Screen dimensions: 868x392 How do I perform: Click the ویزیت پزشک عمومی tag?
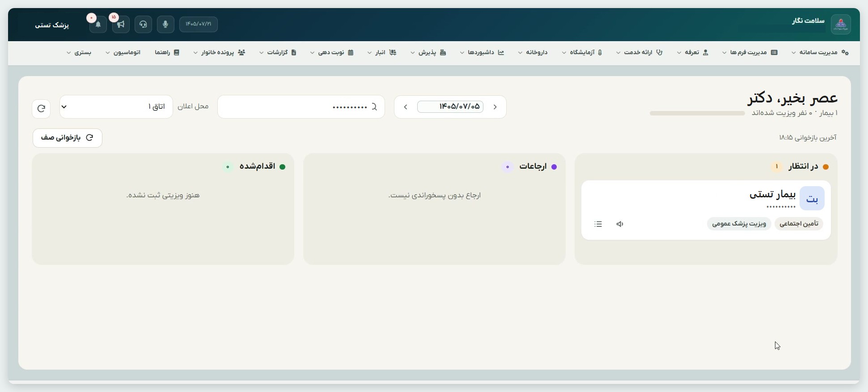point(739,224)
